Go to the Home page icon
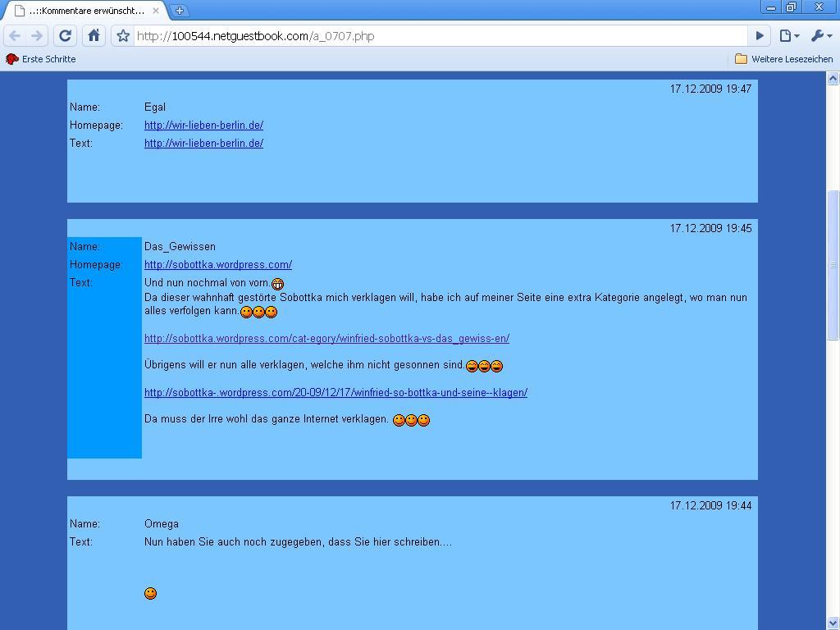840x630 pixels. pos(94,36)
